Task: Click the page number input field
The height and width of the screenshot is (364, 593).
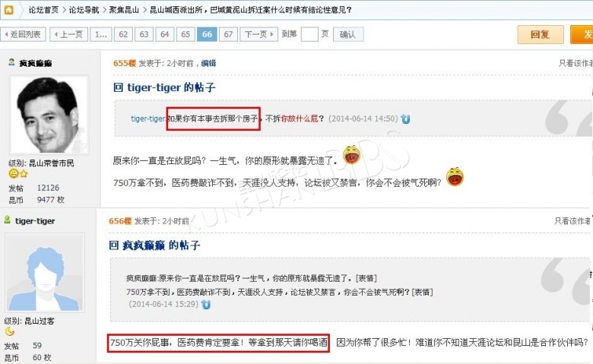Action: coord(309,34)
